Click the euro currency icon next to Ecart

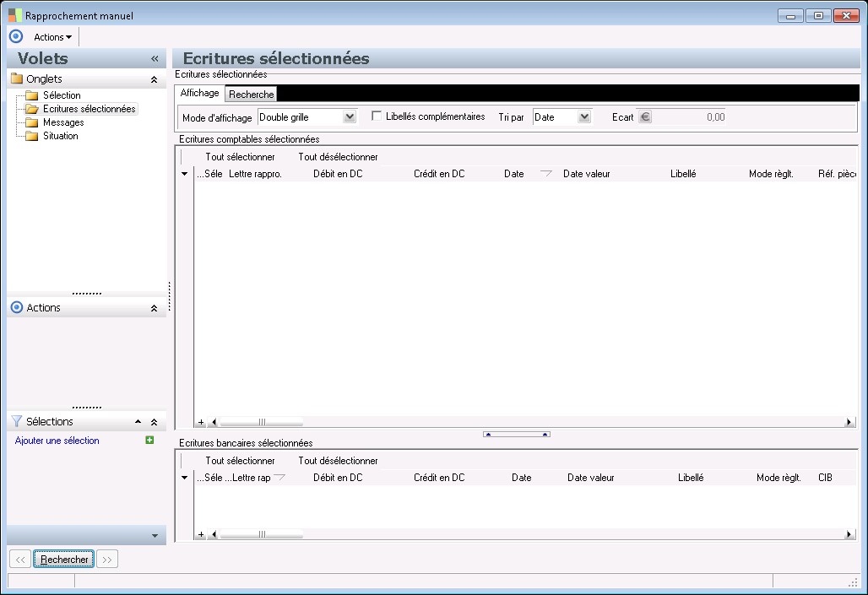point(645,116)
